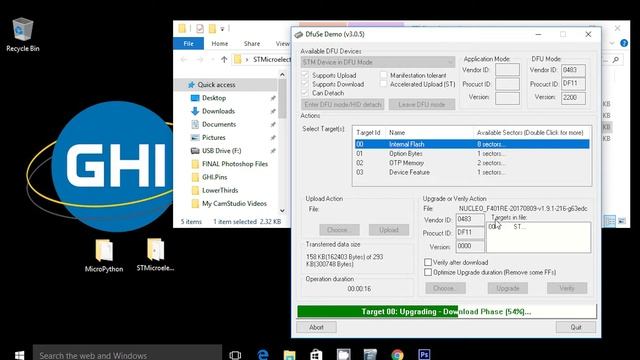This screenshot has height=360, width=640.
Task: Open Task View from the taskbar
Action: coord(235,355)
